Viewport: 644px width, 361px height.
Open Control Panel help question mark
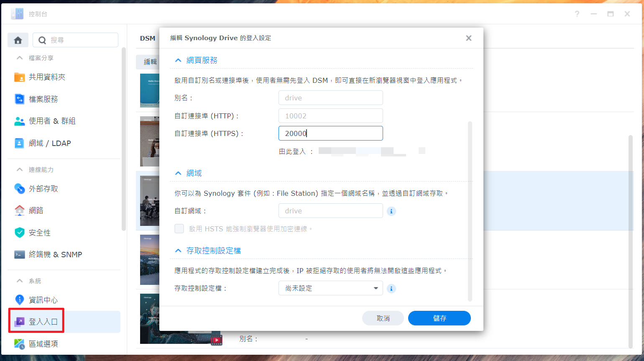(x=577, y=14)
